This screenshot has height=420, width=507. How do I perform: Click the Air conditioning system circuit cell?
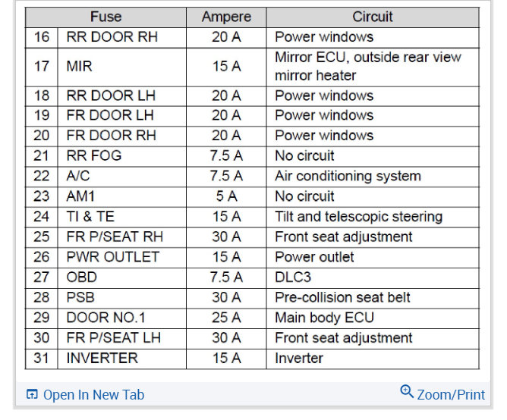click(x=348, y=176)
